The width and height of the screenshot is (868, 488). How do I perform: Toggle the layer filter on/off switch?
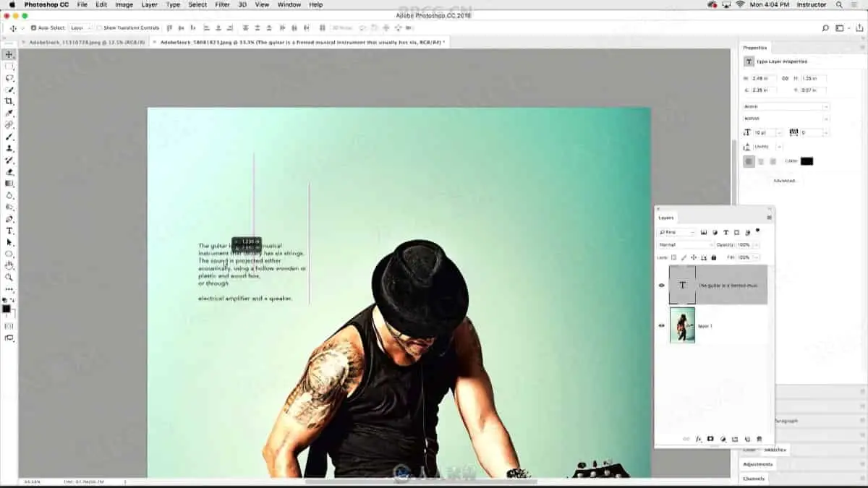pos(757,231)
